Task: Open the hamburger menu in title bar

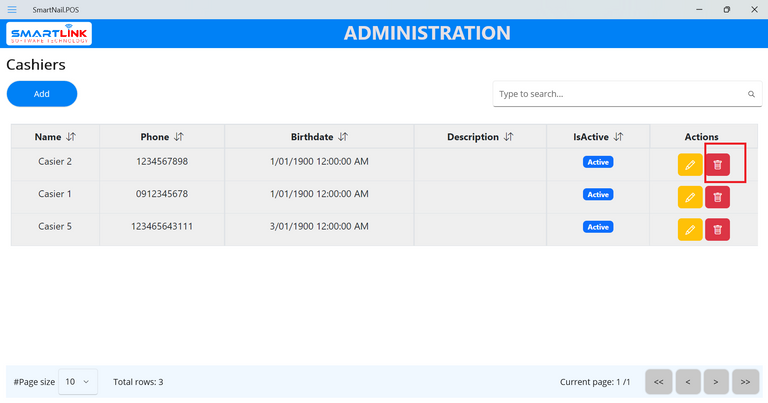Action: click(12, 9)
